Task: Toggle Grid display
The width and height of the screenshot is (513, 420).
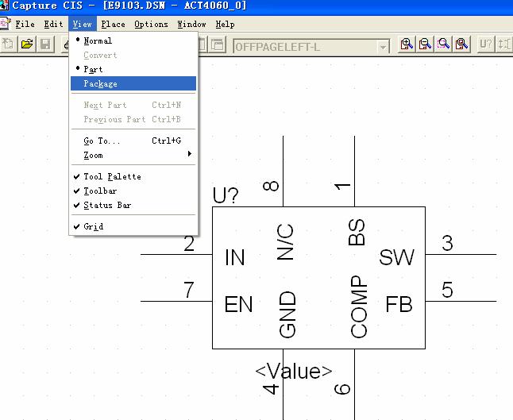Action: [133, 226]
